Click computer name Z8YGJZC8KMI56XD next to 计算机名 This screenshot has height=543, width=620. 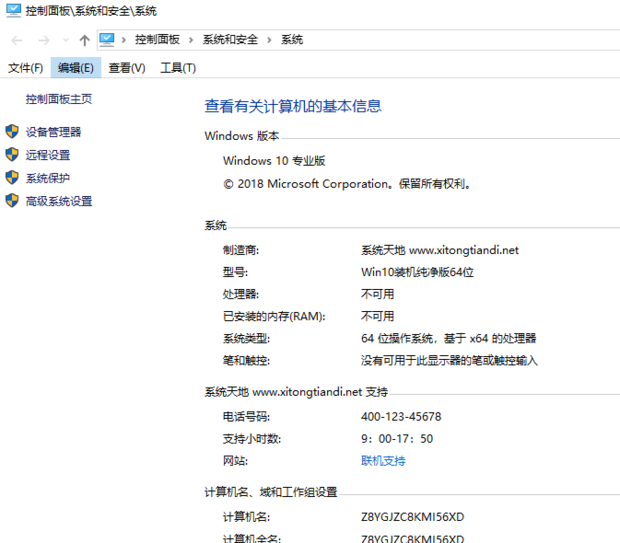click(412, 517)
